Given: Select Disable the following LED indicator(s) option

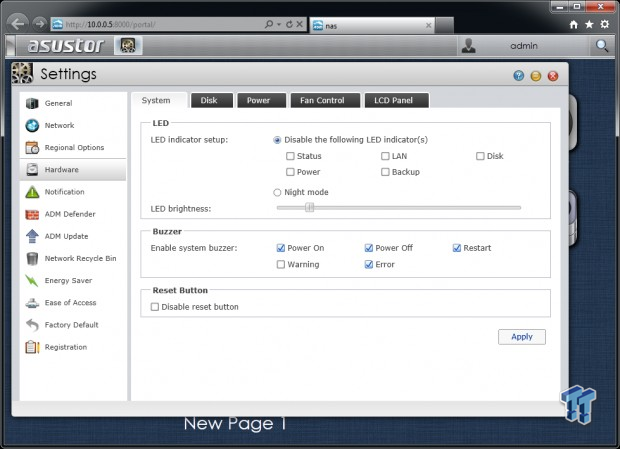Looking at the screenshot, I should point(277,140).
